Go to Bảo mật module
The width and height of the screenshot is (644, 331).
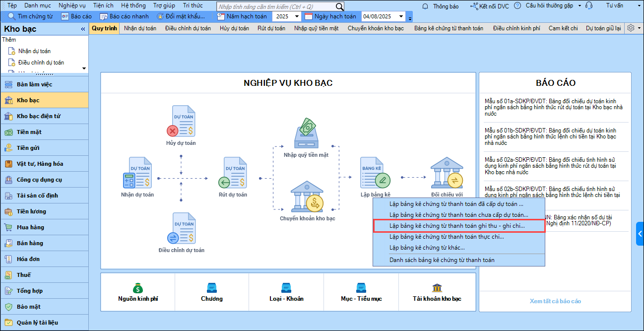pos(44,307)
